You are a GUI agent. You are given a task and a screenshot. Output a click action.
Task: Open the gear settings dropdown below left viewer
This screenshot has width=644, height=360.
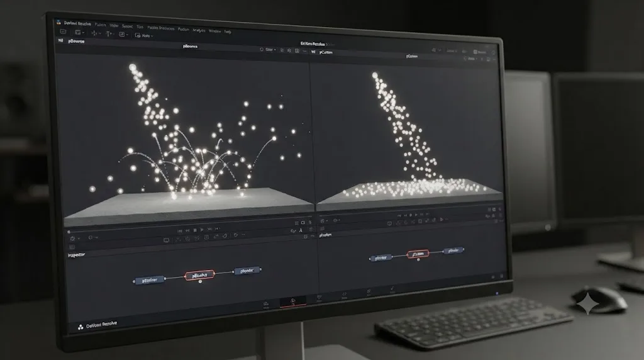pos(75,239)
